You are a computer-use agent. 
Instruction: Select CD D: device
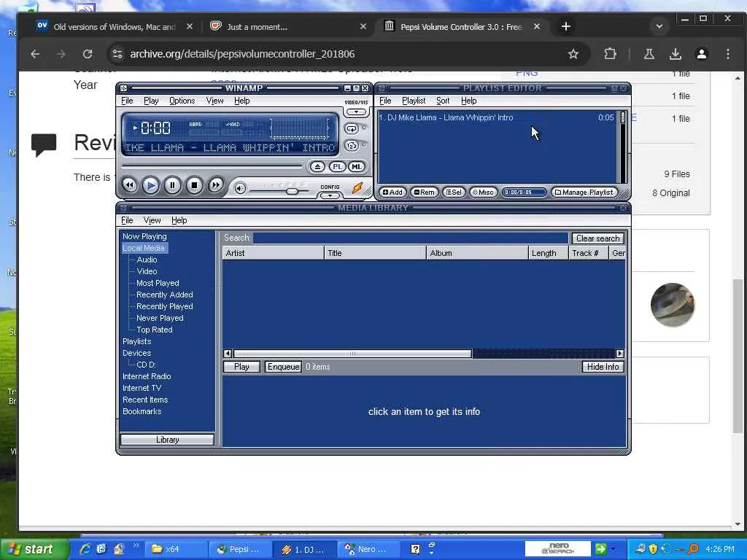146,365
